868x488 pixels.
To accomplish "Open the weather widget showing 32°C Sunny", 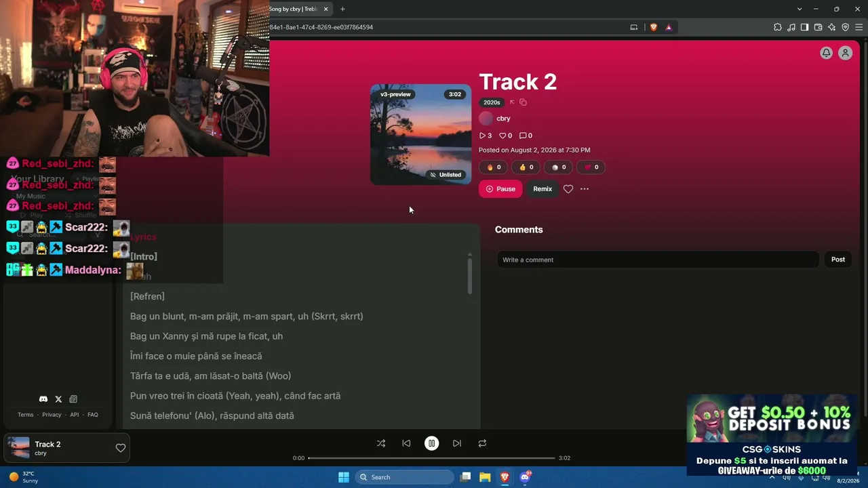I will pos(24,477).
